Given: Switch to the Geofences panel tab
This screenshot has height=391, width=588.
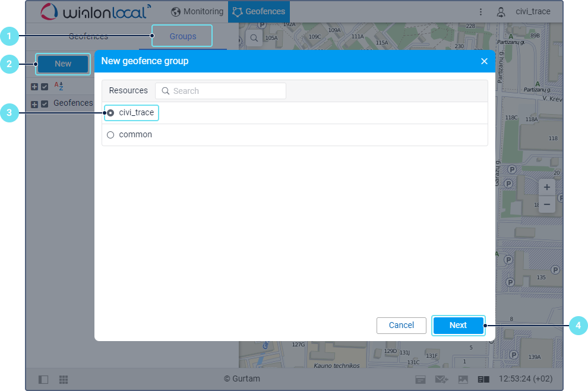Looking at the screenshot, I should click(88, 36).
